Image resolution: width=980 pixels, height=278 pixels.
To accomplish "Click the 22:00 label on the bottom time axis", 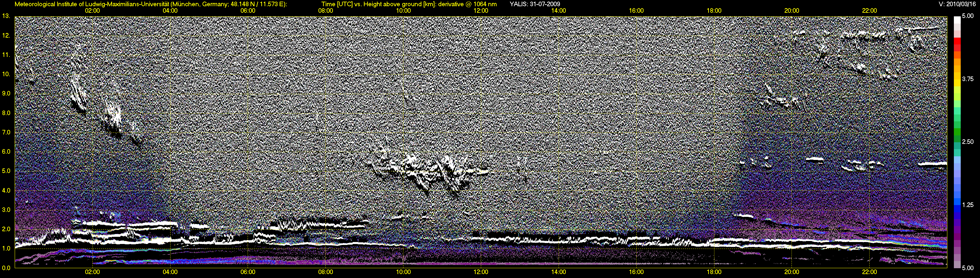I will pos(870,272).
